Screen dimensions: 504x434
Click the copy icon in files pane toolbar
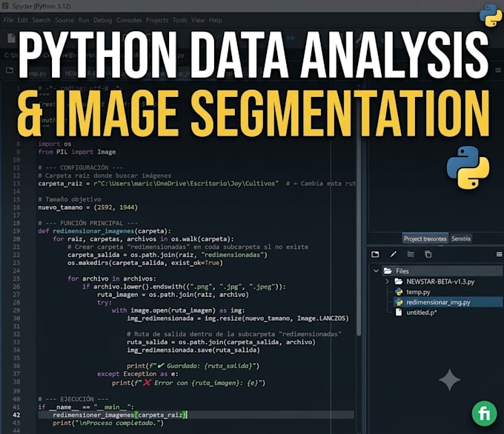[428, 255]
